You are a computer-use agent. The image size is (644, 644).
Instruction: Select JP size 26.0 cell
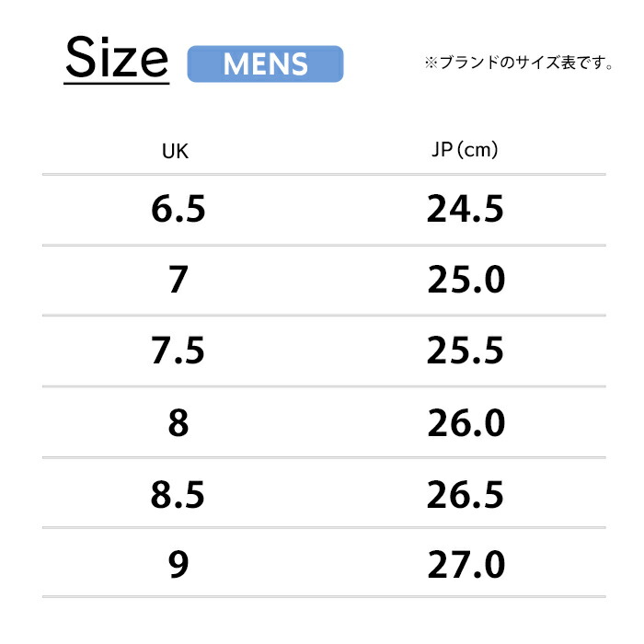[466, 422]
